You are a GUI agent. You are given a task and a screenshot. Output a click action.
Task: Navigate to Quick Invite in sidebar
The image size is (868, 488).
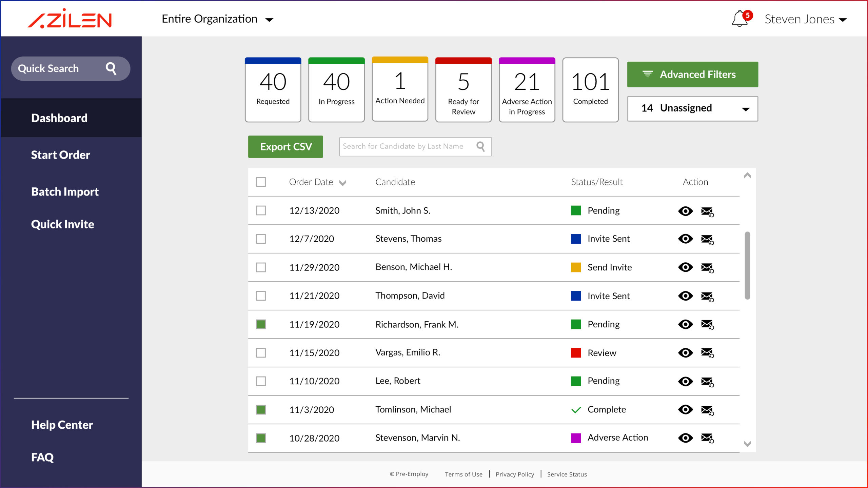click(x=62, y=224)
